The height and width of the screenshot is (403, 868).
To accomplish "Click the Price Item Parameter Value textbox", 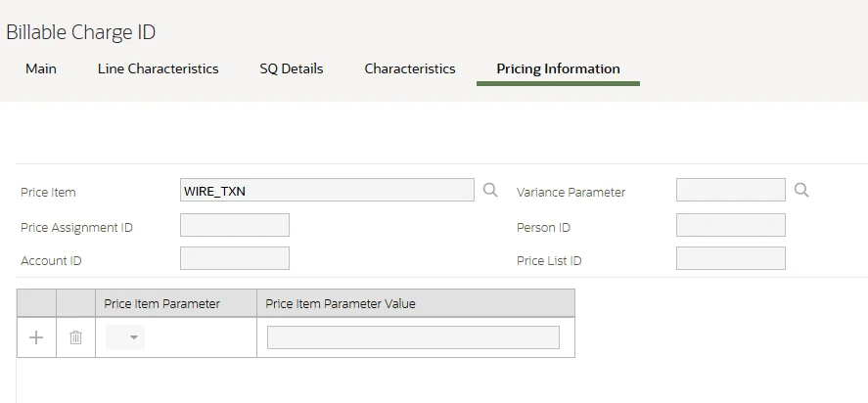I will point(413,337).
